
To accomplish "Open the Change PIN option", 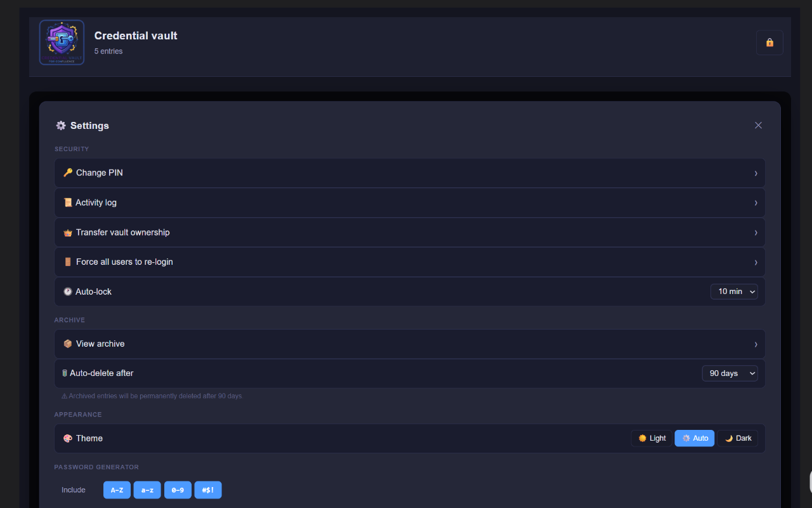I will click(410, 173).
